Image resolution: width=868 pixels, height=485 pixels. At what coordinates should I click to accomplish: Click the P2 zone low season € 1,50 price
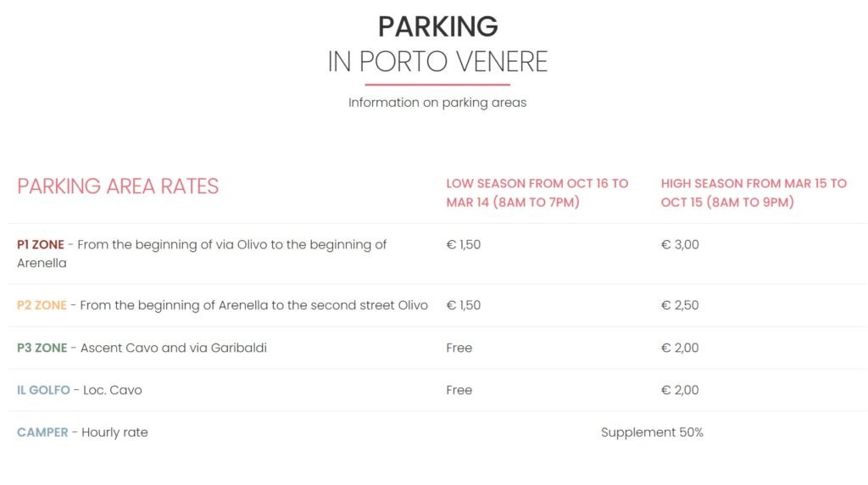pos(464,305)
